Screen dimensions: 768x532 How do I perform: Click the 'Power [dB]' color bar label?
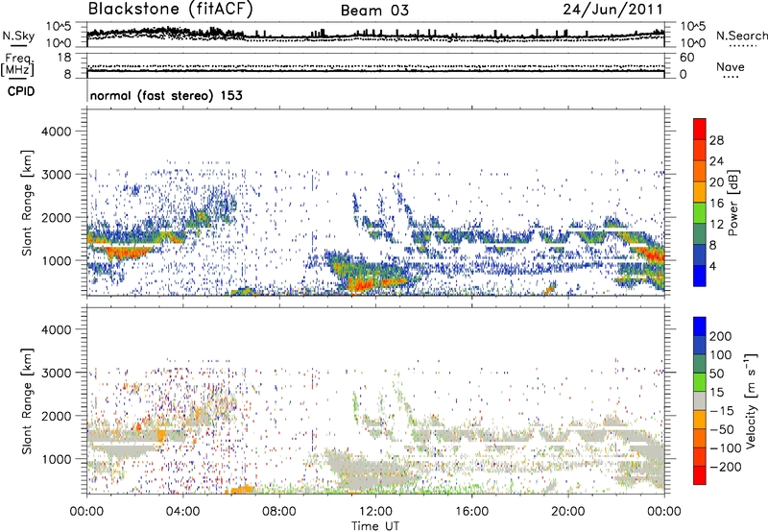pos(732,203)
